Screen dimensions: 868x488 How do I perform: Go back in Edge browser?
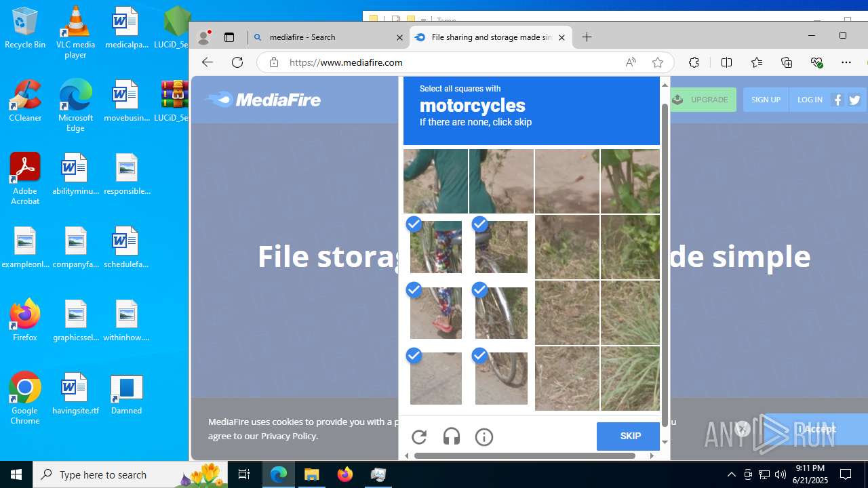pyautogui.click(x=208, y=62)
